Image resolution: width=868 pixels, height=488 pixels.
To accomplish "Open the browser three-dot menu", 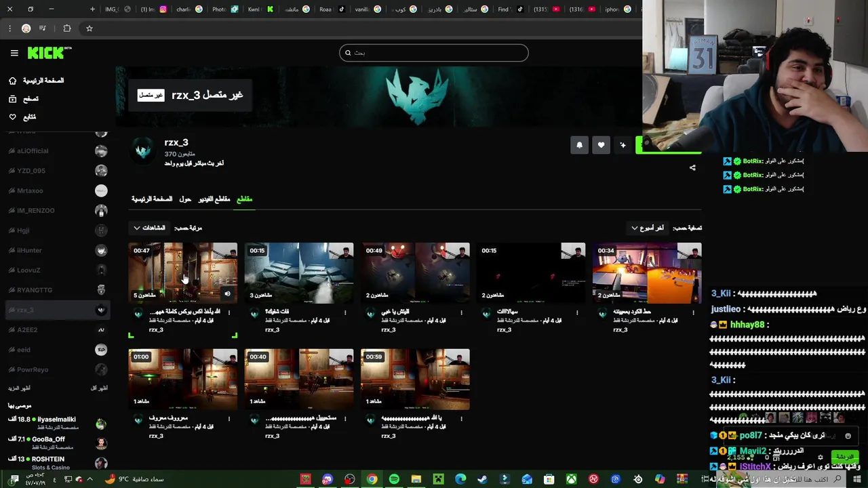I will point(9,28).
